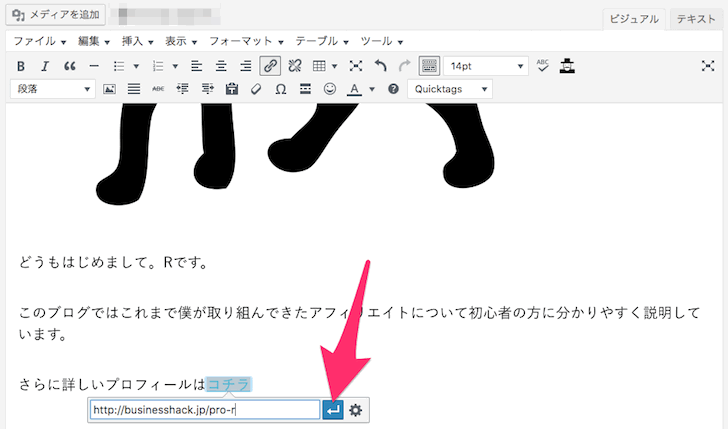This screenshot has height=429, width=728.
Task: Insert a special character (omega icon)
Action: (280, 89)
